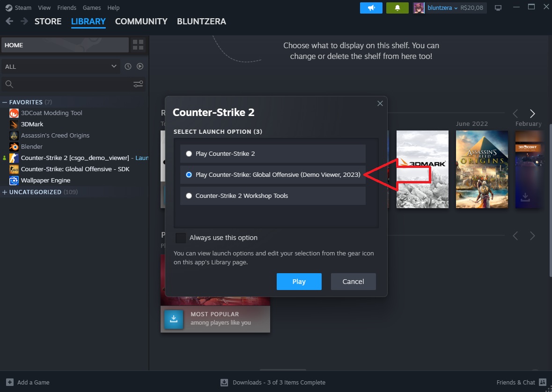Select Counter-Strike: Global Offensive - SDK
552x392 pixels.
pos(75,169)
